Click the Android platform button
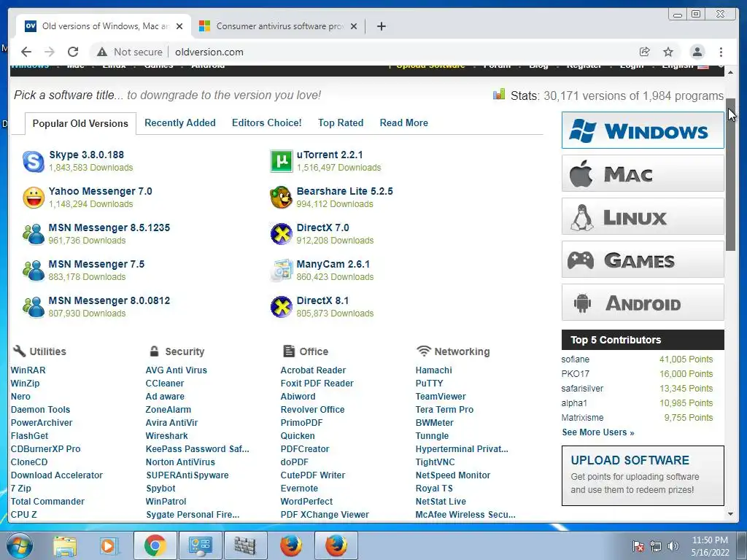Screen dimensions: 747x560 643,303
